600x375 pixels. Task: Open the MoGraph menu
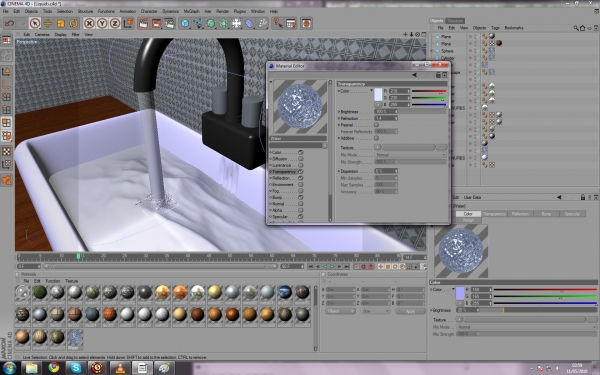tap(191, 11)
